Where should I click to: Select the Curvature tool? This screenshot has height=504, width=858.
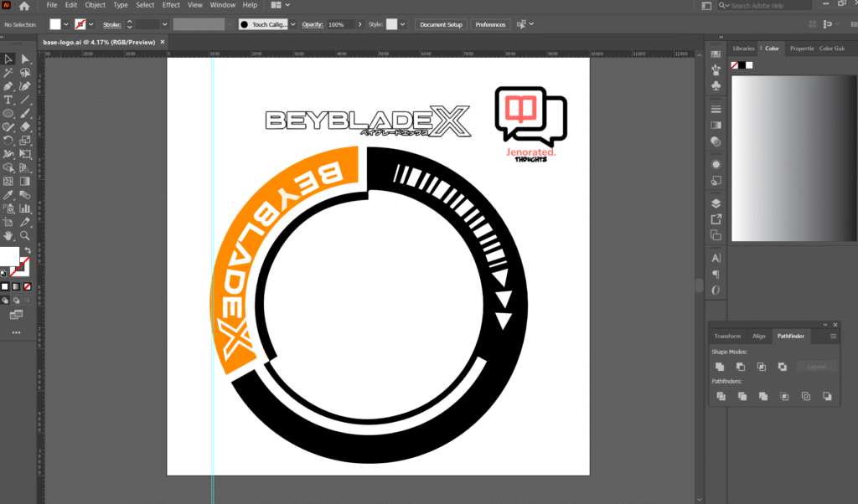click(25, 86)
